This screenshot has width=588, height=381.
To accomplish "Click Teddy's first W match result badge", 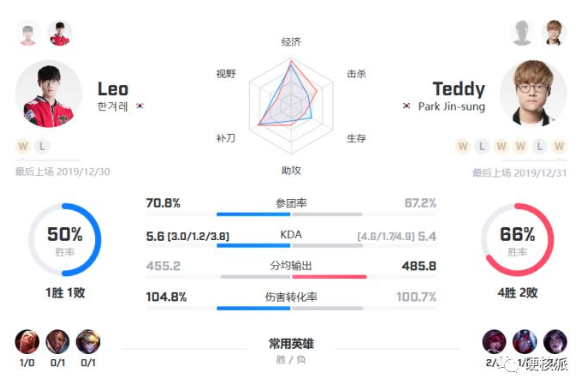I will 463,146.
